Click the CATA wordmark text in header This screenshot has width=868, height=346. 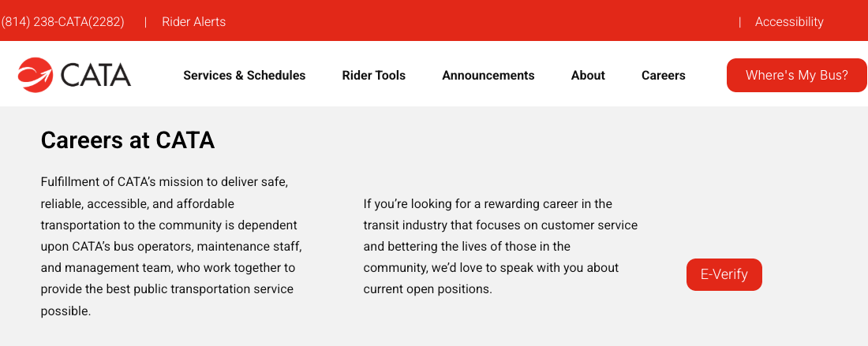pos(95,75)
